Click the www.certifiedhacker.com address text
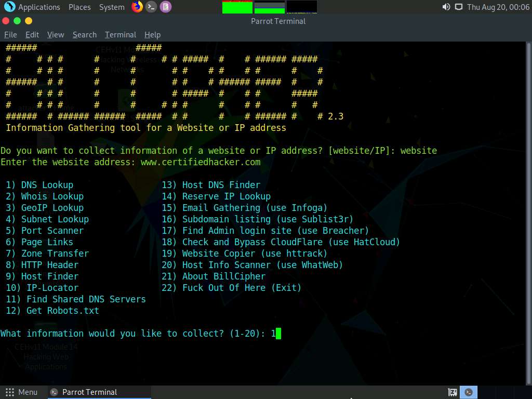This screenshot has width=532, height=399. coord(201,162)
